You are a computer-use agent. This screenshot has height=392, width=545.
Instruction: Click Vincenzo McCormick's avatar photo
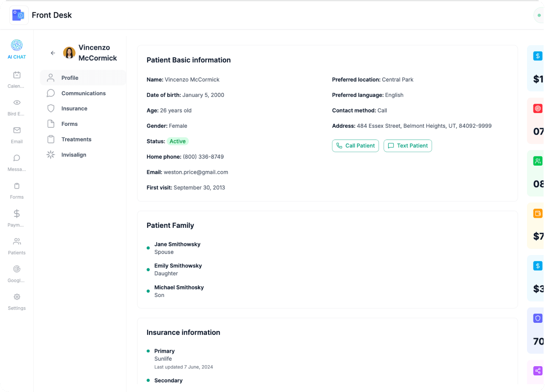[x=69, y=53]
